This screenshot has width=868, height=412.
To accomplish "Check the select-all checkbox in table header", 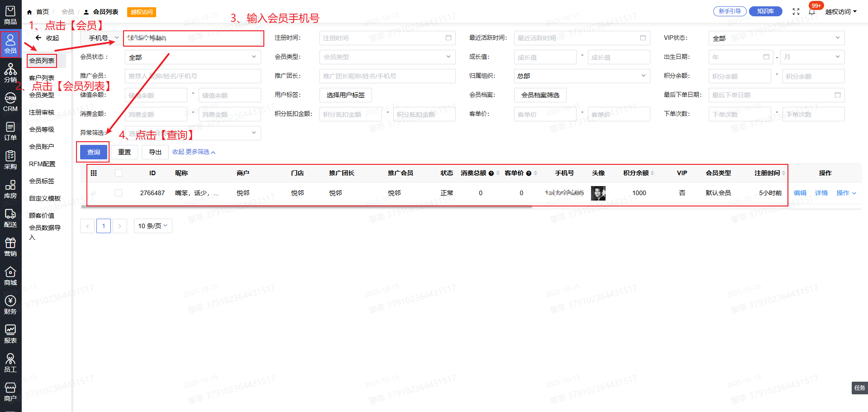I will [x=119, y=173].
